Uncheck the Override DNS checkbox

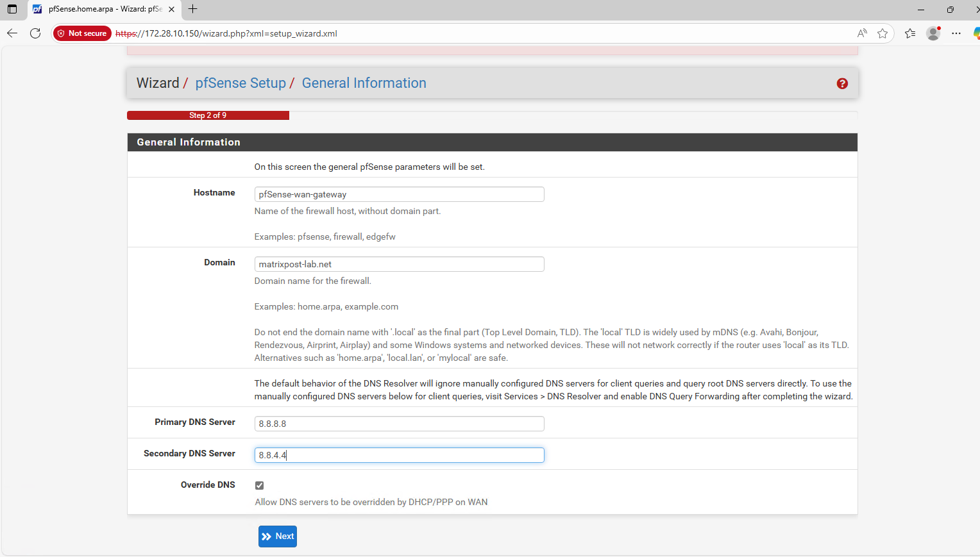[259, 485]
